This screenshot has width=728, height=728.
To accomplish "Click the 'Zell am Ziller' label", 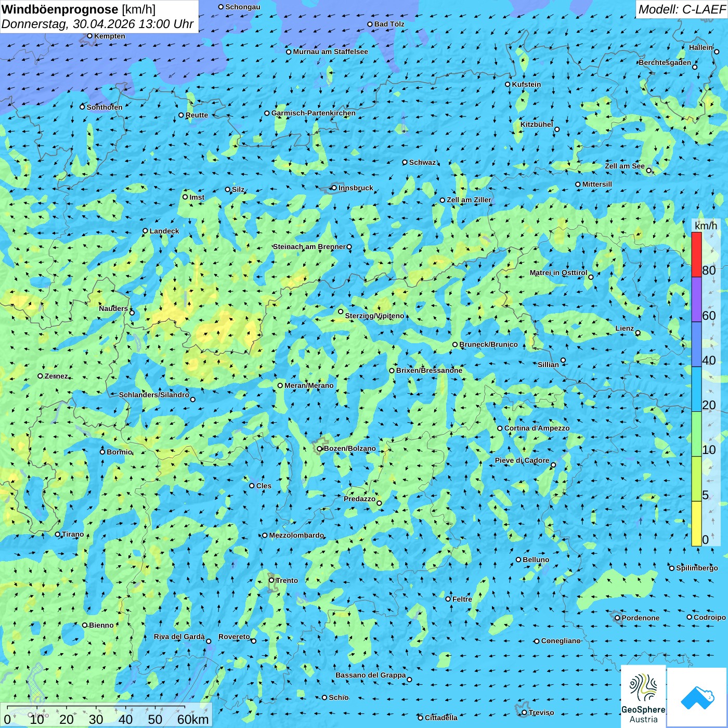I will tap(469, 200).
